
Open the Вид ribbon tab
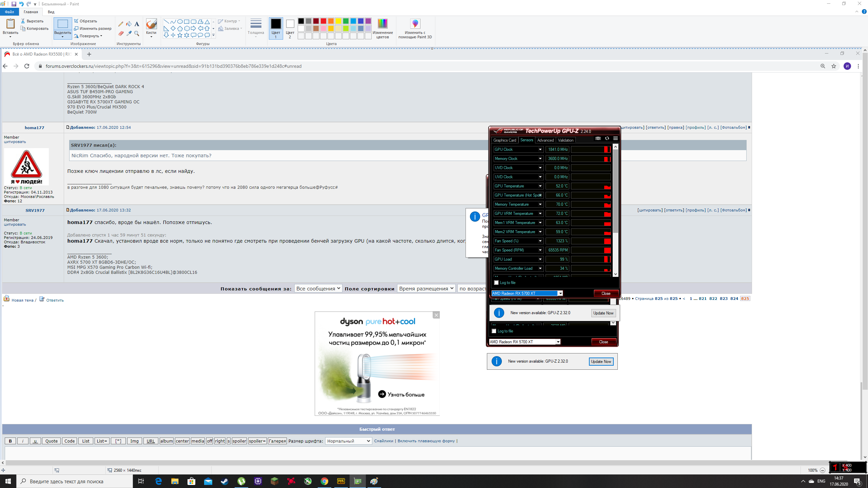[x=51, y=12]
